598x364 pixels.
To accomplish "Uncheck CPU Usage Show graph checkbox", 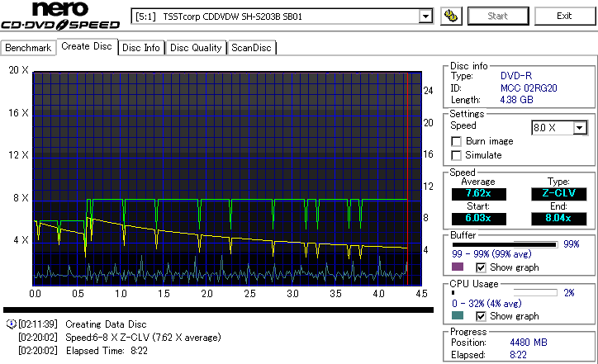I will [x=482, y=316].
